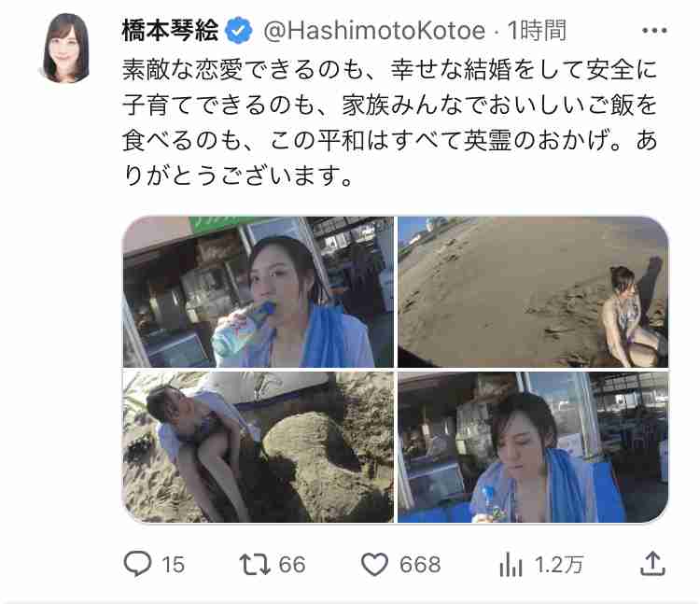Click the tweet body text
The height and width of the screenshot is (604, 700).
pyautogui.click(x=390, y=123)
